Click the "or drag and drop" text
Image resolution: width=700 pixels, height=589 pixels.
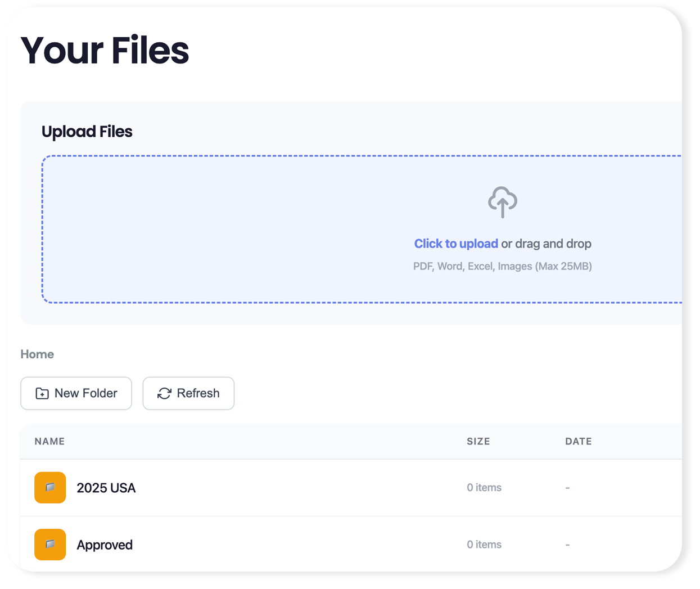[x=546, y=244]
